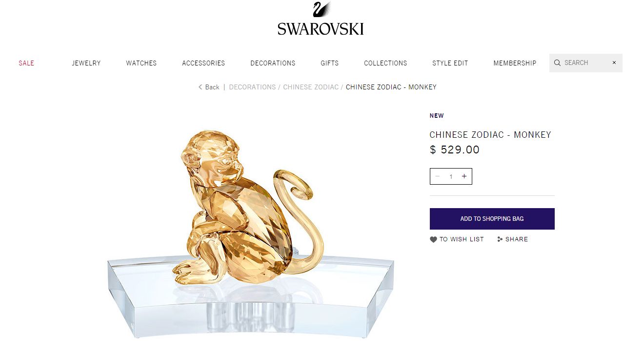Open the Membership menu item

point(515,63)
